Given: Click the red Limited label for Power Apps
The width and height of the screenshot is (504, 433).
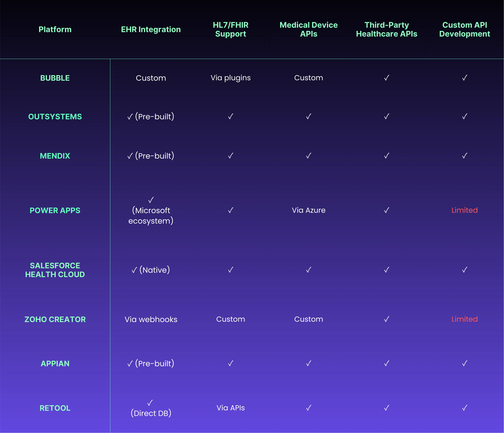Looking at the screenshot, I should 464,210.
